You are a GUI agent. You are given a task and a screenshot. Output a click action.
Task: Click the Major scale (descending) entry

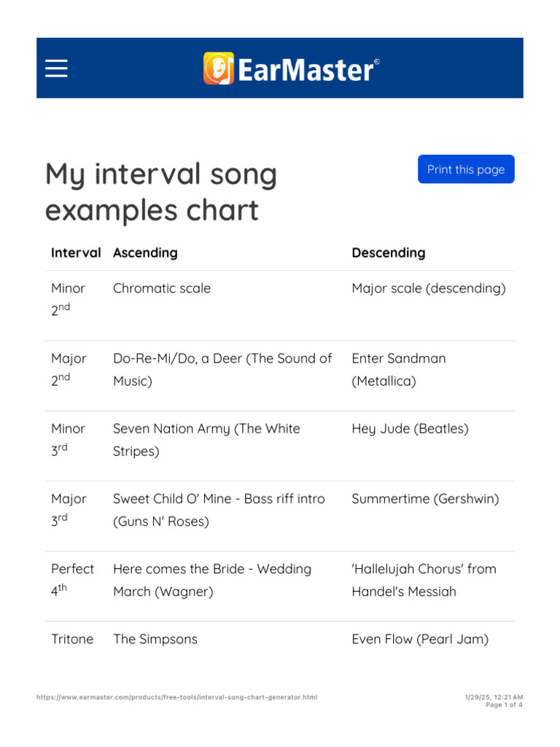coord(428,289)
